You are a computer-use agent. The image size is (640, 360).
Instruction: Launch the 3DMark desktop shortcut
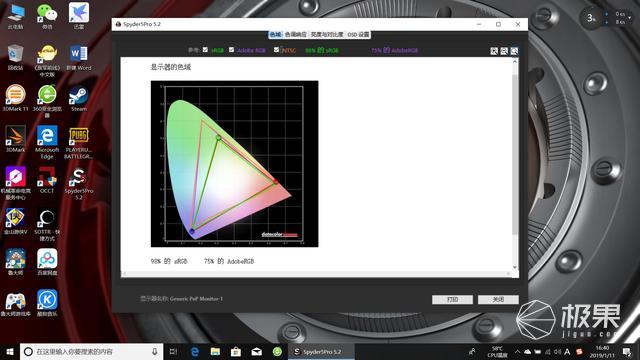pos(16,139)
